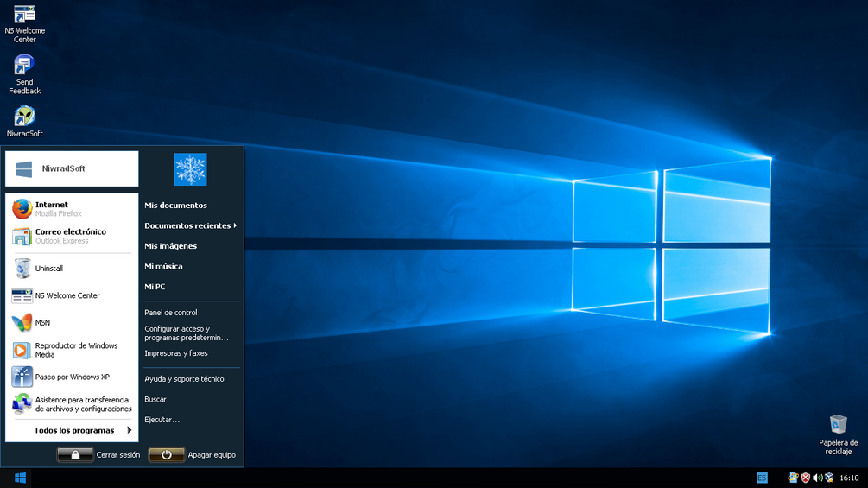The image size is (868, 488).
Task: Launch MSN from the Start menu
Action: pos(71,322)
